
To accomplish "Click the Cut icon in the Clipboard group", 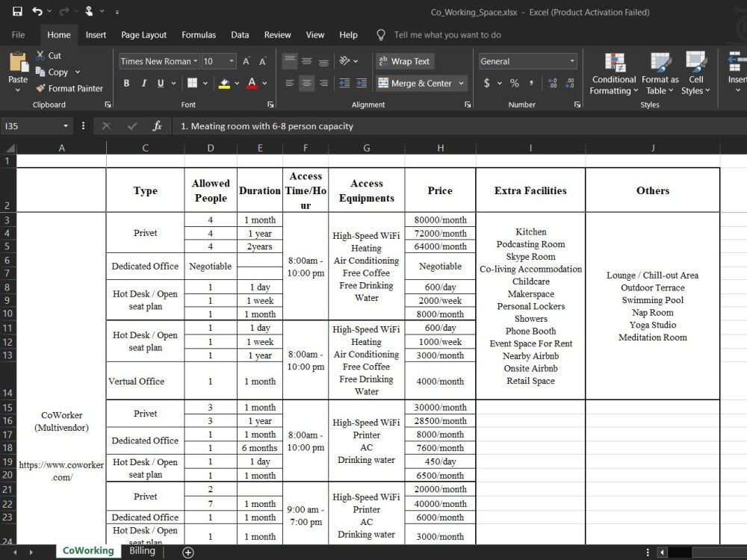I will [41, 55].
